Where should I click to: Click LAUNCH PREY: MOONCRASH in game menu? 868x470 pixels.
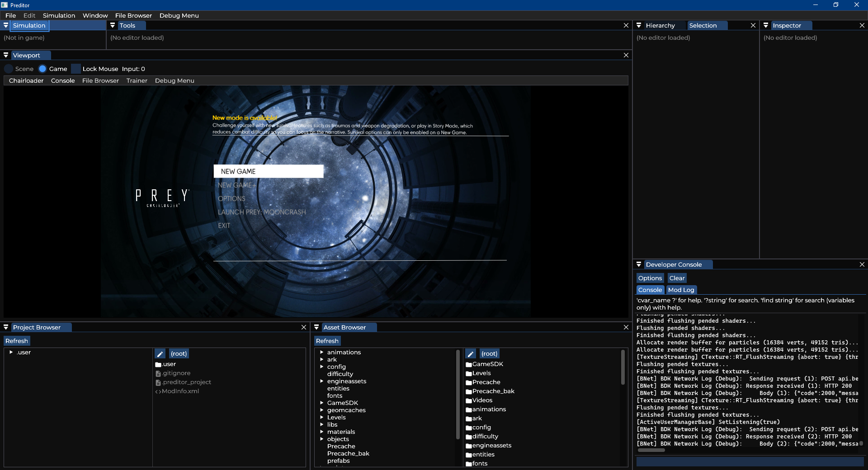point(262,212)
